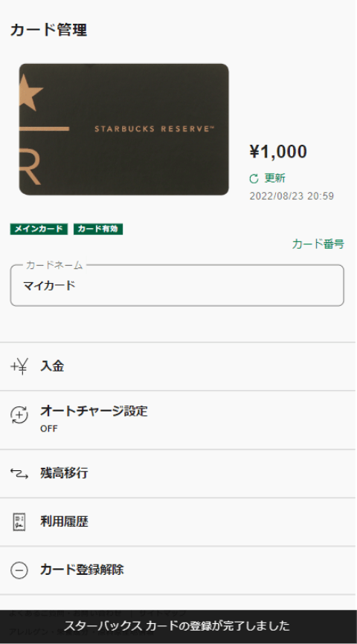The image size is (357, 644).
Task: Click the 更新 balance refresh link
Action: tap(274, 178)
